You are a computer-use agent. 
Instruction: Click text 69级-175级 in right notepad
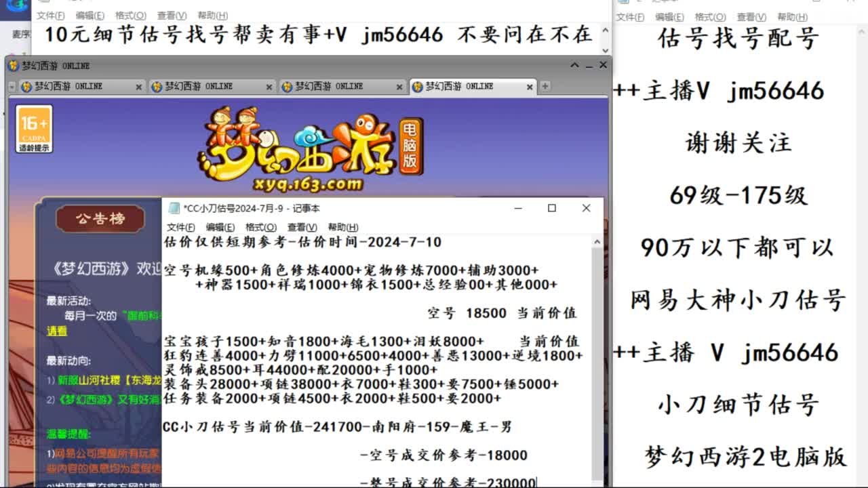tap(738, 196)
